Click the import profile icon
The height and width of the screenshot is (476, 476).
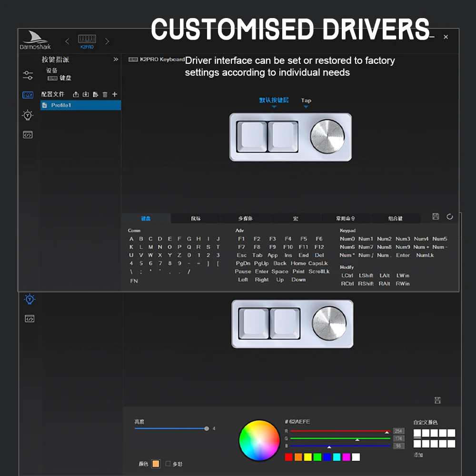(x=86, y=94)
